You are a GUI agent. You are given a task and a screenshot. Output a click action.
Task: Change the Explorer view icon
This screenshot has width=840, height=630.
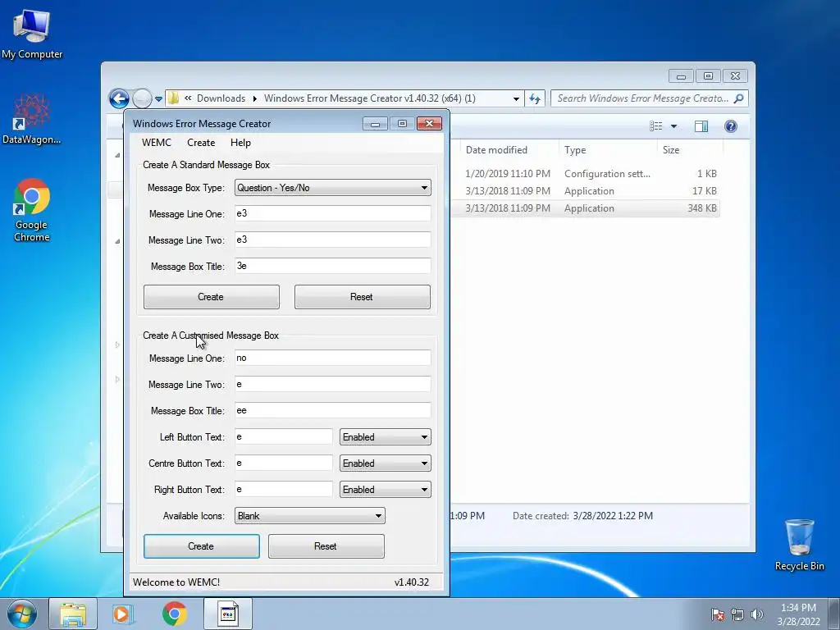(x=656, y=126)
